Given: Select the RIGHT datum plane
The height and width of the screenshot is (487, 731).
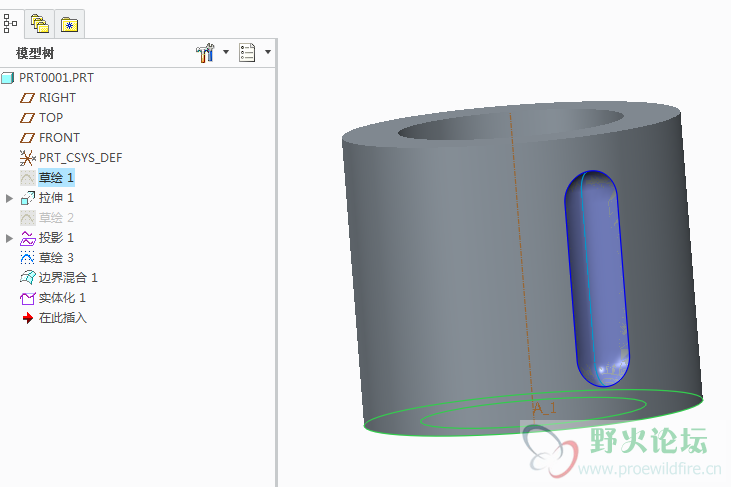Looking at the screenshot, I should [57, 98].
